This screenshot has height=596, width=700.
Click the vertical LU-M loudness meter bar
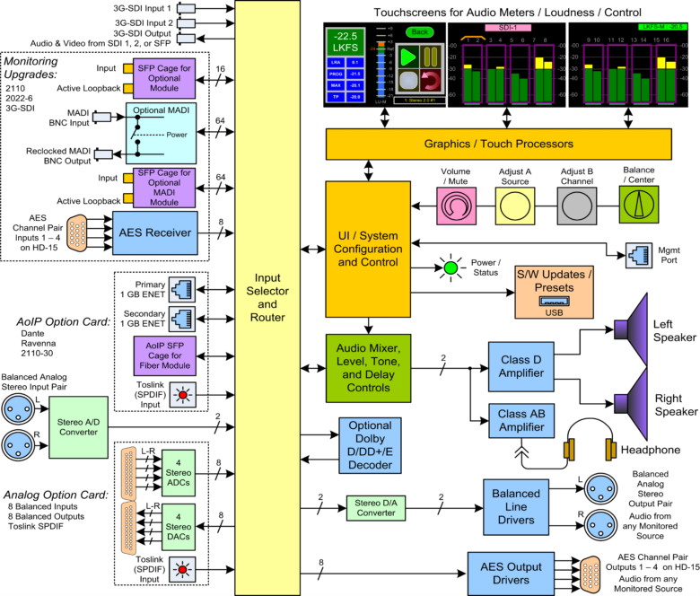[381, 69]
